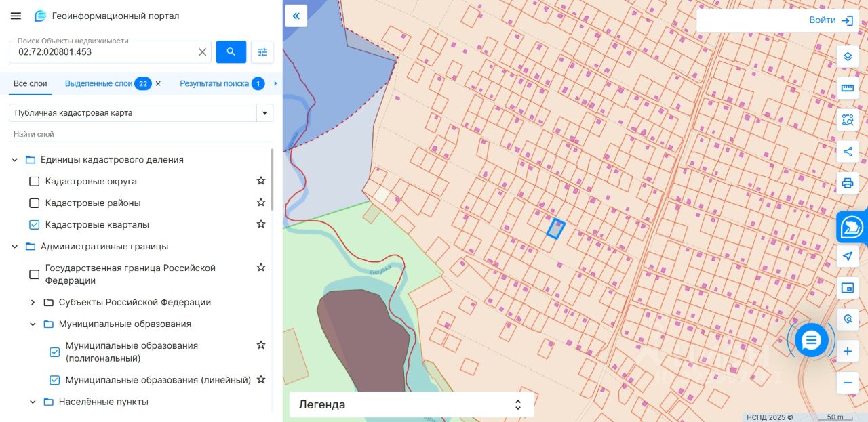
Task: Select the highlighted blue land parcel
Action: [x=556, y=229]
